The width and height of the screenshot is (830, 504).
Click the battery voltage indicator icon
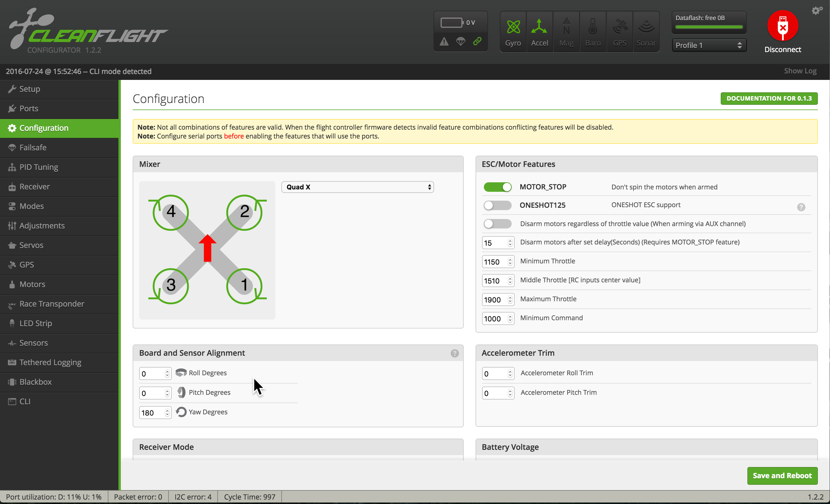pyautogui.click(x=452, y=22)
